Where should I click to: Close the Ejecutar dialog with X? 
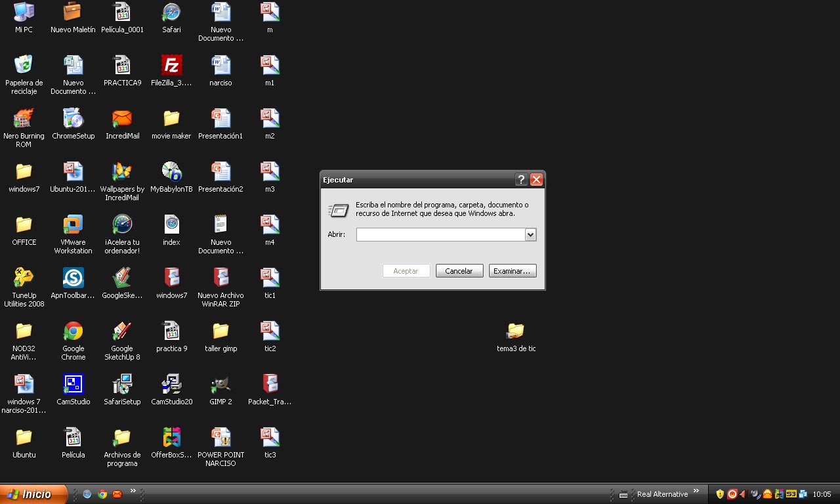536,180
